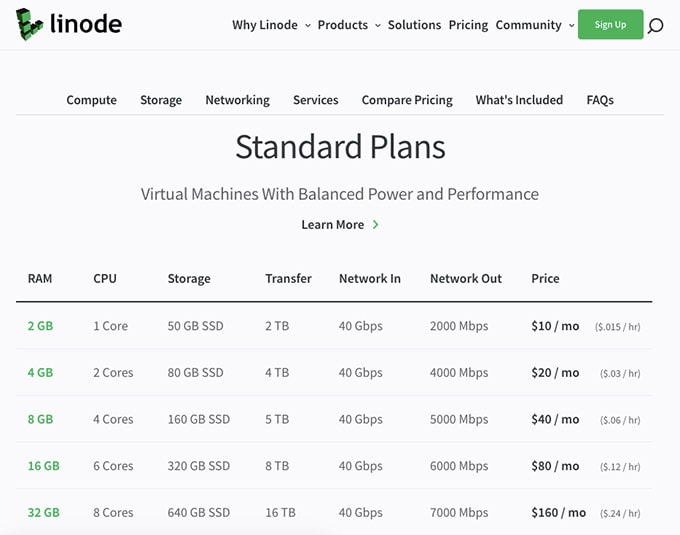Switch to the FAQs tab
The image size is (680, 535).
tap(600, 100)
